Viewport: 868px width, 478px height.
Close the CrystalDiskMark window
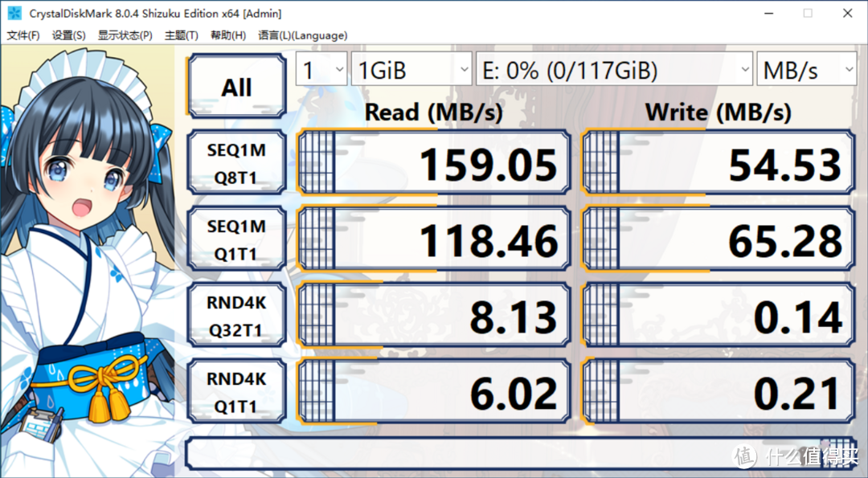(x=848, y=14)
